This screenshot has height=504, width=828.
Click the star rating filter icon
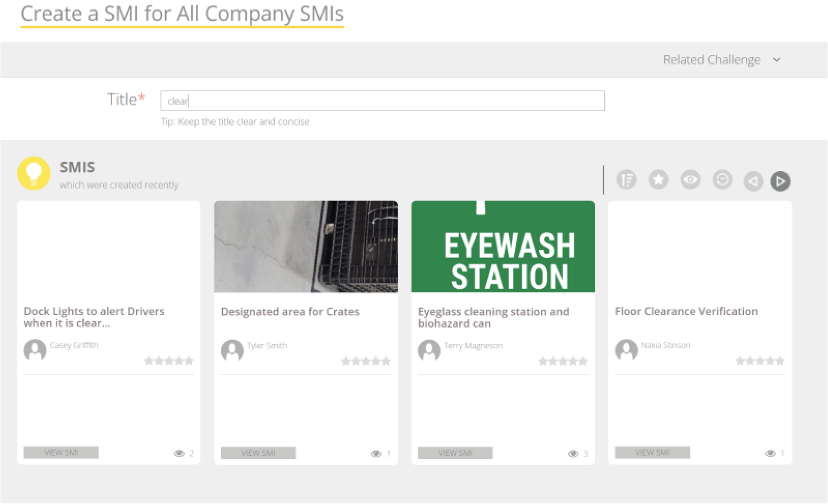(x=658, y=180)
